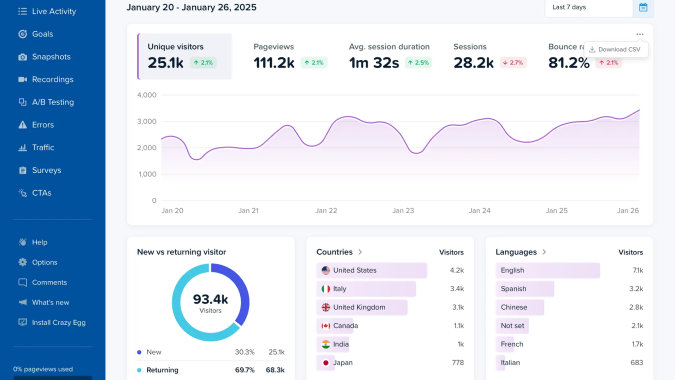
Task: Click Download CSV button
Action: [616, 49]
